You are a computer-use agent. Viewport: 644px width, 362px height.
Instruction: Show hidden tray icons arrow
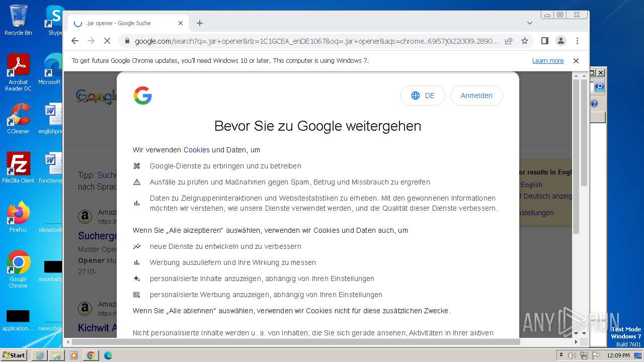561,355
